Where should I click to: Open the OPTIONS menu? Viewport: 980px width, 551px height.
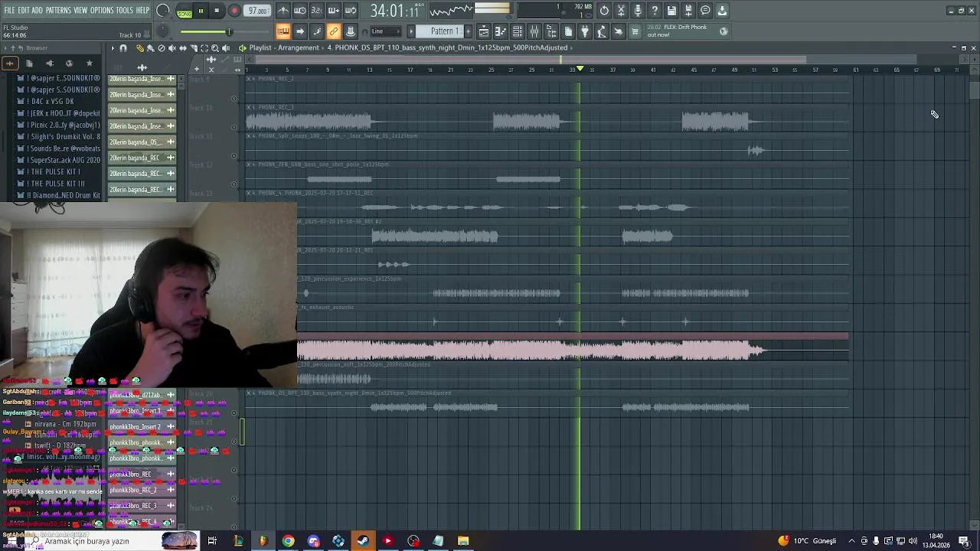(x=102, y=10)
